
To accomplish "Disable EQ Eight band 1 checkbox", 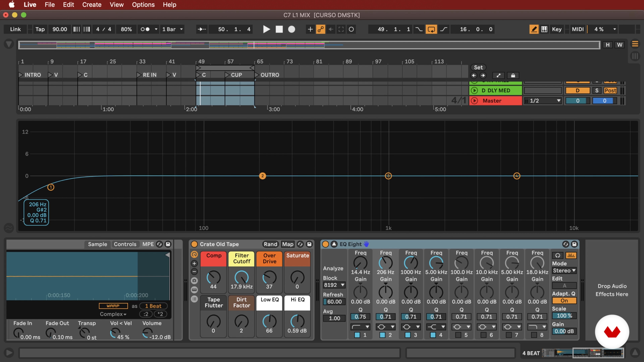I will (x=357, y=335).
